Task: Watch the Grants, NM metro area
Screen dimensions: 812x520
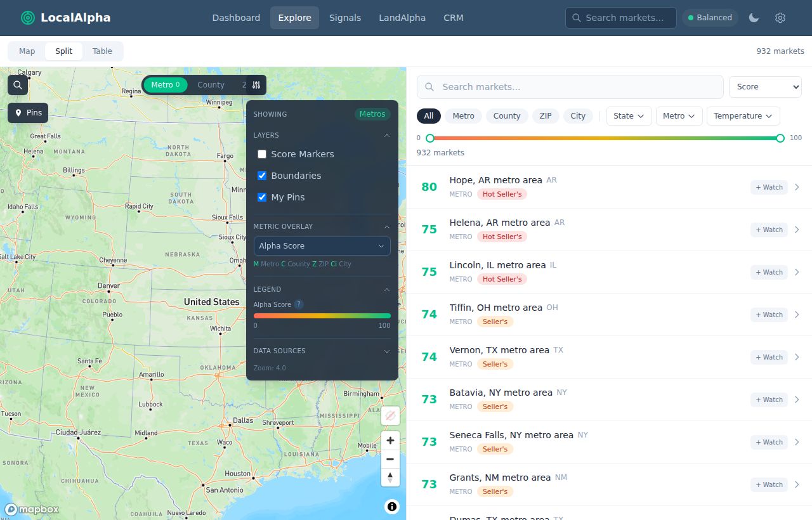Action: coord(769,484)
